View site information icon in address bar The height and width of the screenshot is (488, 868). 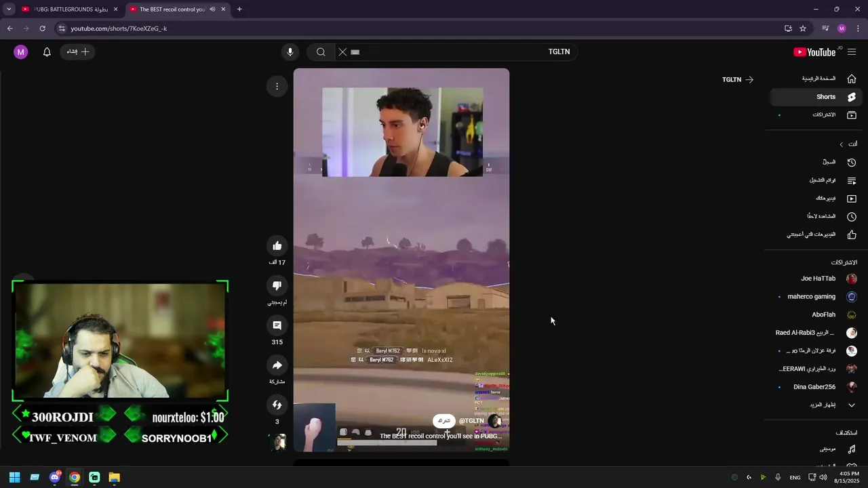click(61, 28)
